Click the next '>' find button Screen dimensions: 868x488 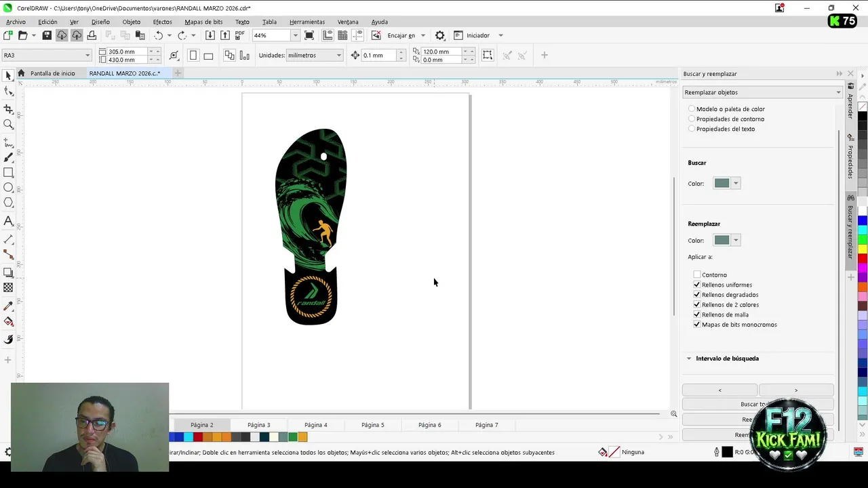pyautogui.click(x=796, y=390)
